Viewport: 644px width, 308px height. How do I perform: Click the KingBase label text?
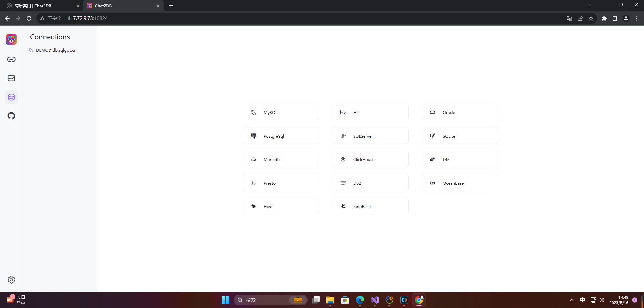(362, 207)
